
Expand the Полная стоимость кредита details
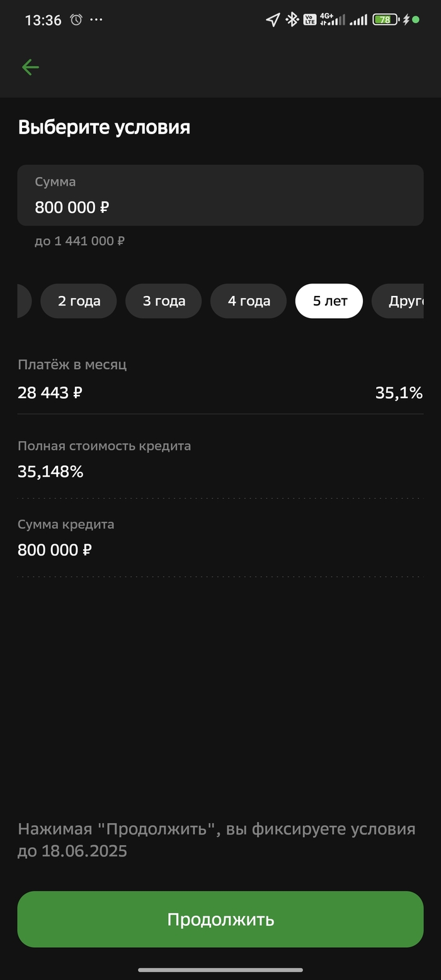pyautogui.click(x=219, y=459)
